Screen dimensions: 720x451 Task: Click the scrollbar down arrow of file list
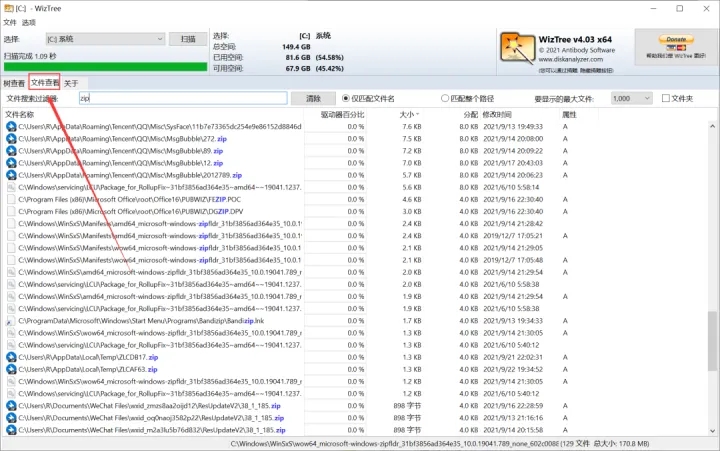pyautogui.click(x=712, y=431)
